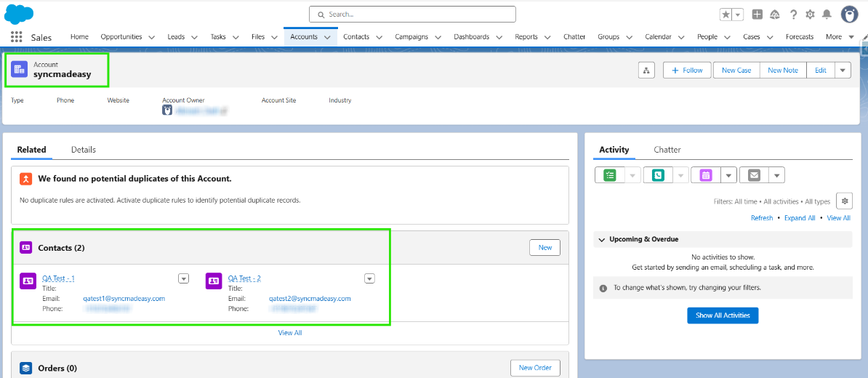Switch to the Details tab
Screen dimensions: 868x378
click(84, 150)
